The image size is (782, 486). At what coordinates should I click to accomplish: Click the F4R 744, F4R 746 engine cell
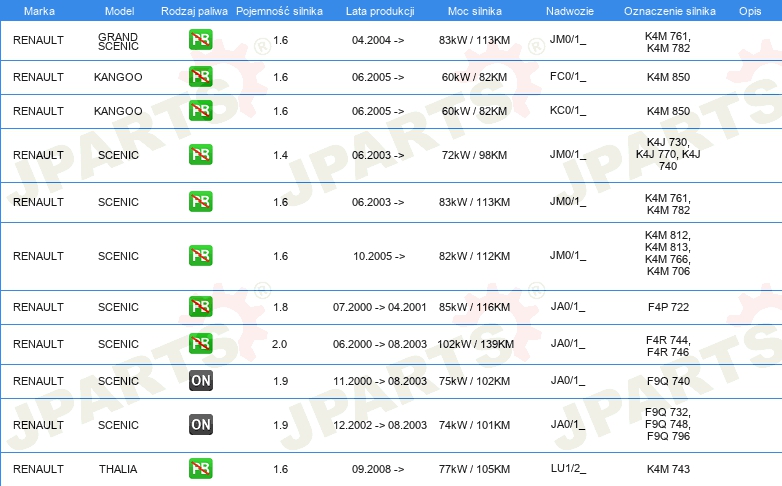coord(668,346)
